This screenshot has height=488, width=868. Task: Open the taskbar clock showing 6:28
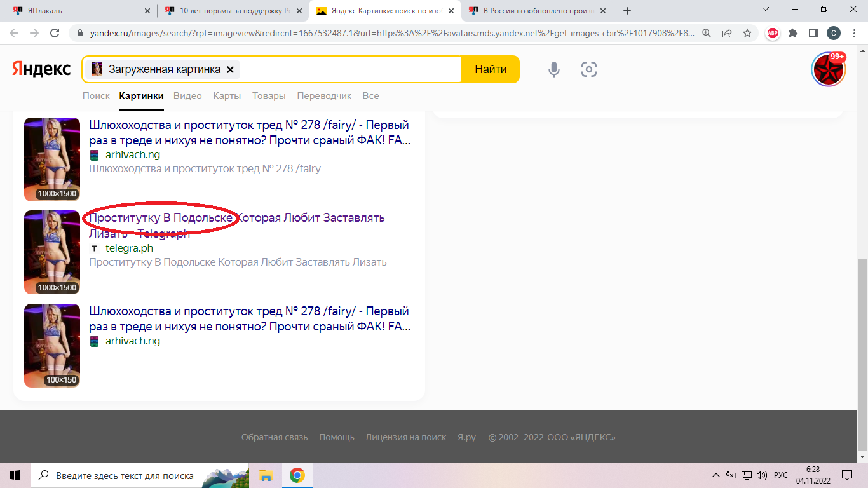(x=812, y=475)
